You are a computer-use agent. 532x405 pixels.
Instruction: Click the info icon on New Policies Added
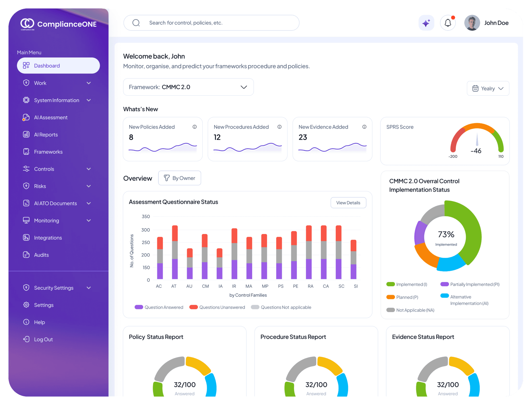point(195,127)
